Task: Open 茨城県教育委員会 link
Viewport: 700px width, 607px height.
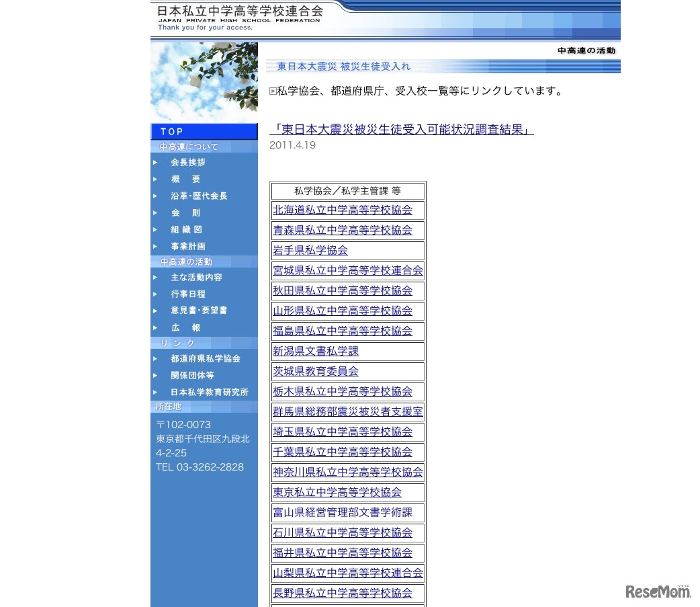Action: click(316, 371)
